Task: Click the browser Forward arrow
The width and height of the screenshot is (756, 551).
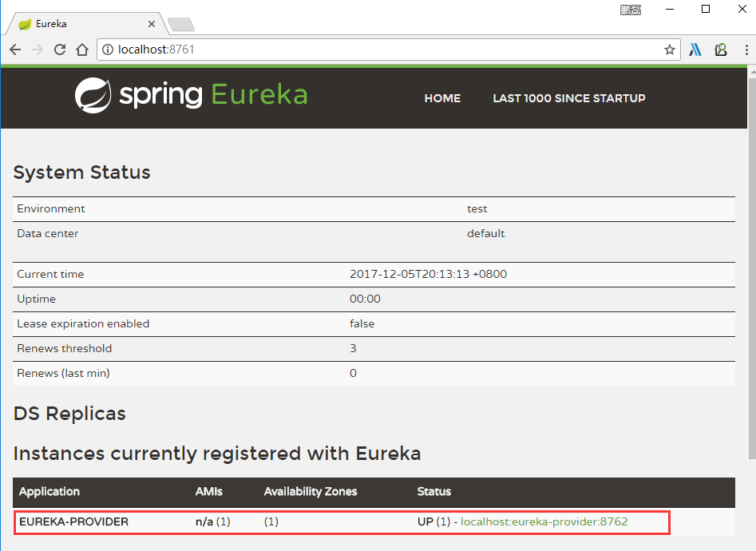Action: coord(38,50)
